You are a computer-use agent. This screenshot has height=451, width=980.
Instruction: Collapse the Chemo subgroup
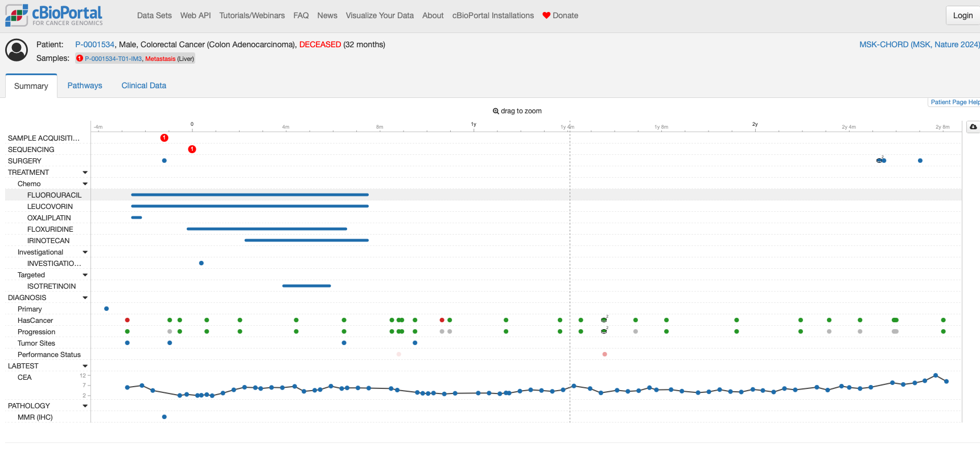(85, 184)
